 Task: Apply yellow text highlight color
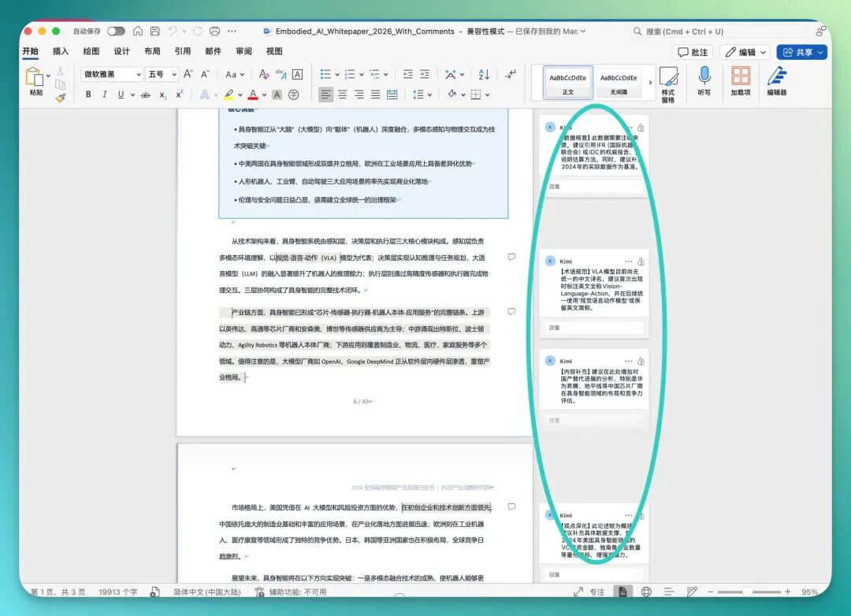pyautogui.click(x=229, y=95)
